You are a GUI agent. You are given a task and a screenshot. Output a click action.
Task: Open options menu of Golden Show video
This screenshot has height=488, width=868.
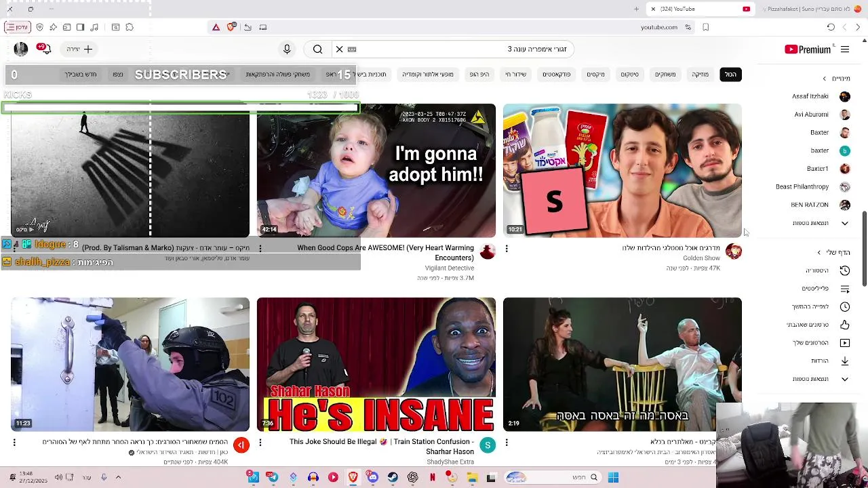(x=507, y=249)
